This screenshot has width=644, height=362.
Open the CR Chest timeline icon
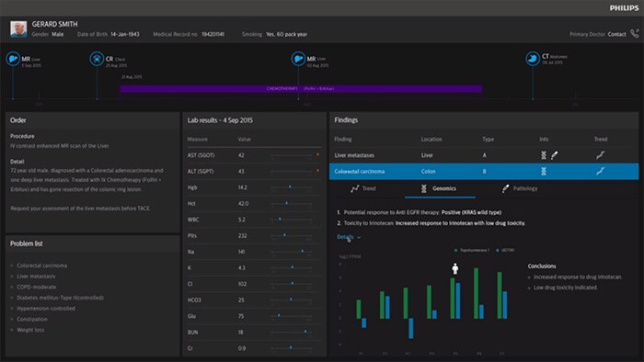97,59
